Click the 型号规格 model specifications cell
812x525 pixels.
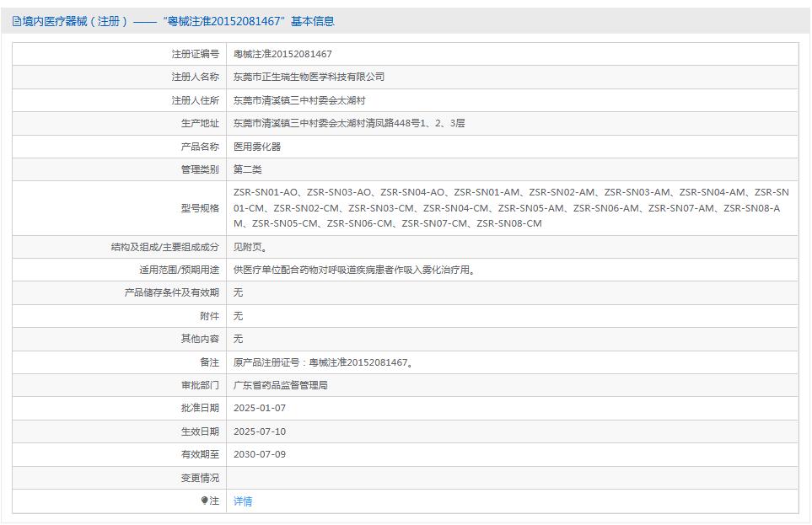click(506, 207)
